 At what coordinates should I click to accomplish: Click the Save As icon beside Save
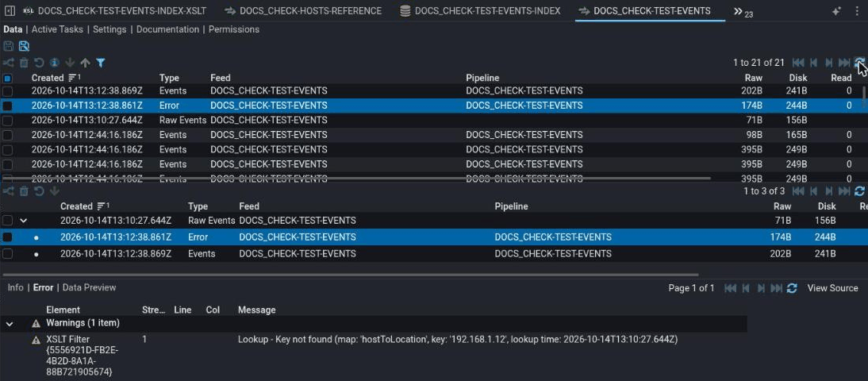(24, 46)
